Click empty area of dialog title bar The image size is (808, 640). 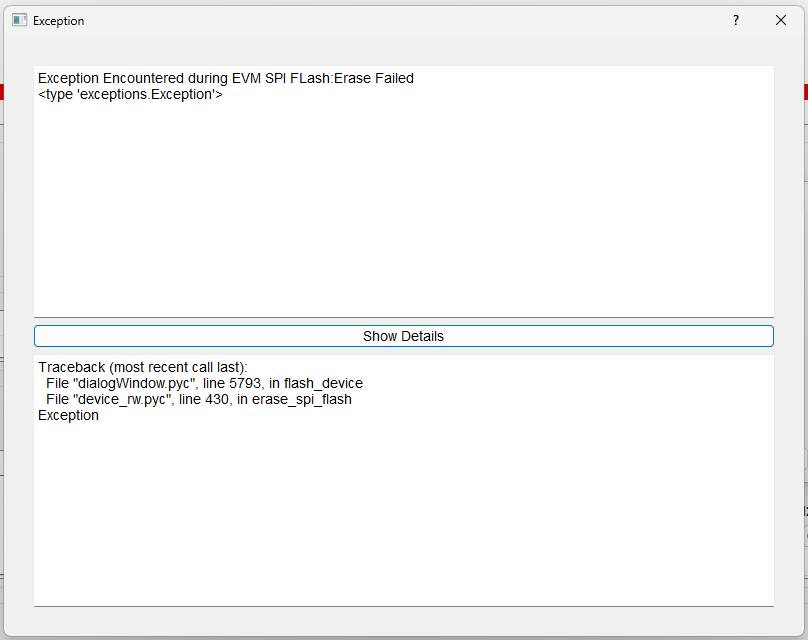point(400,20)
